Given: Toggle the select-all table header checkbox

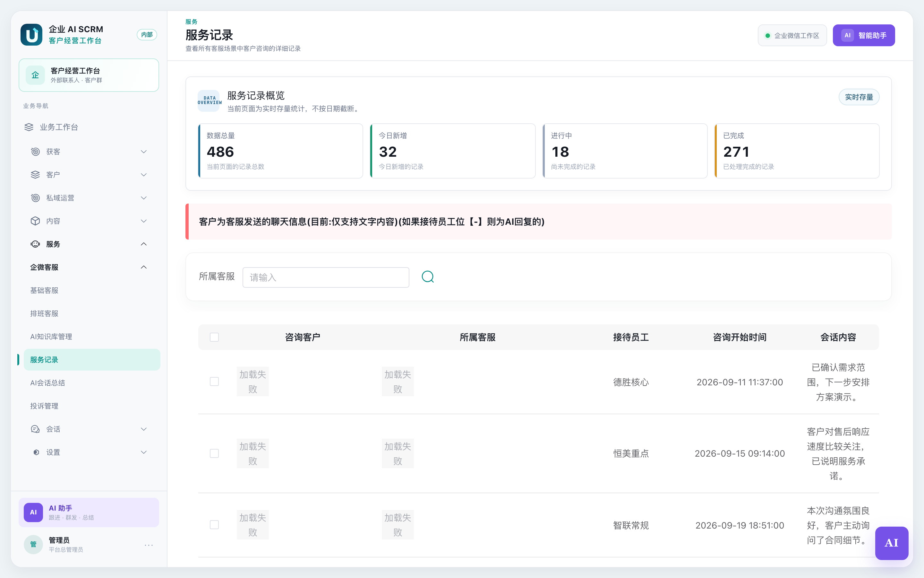Looking at the screenshot, I should point(214,337).
